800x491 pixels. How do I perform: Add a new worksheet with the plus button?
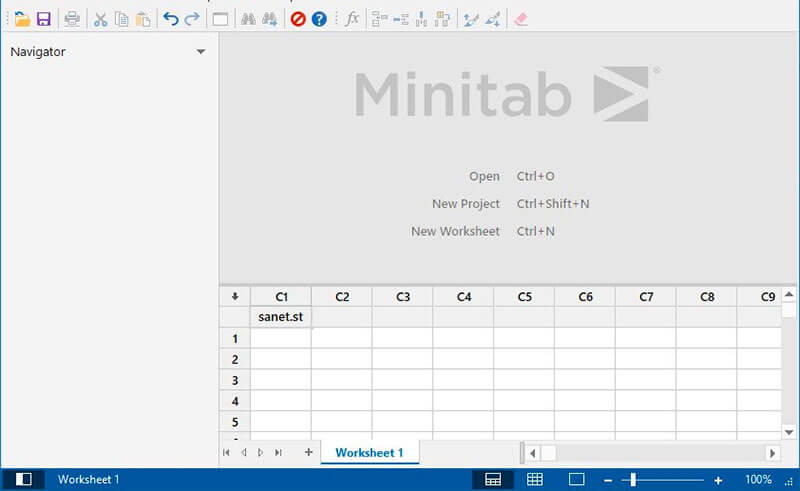coord(308,452)
